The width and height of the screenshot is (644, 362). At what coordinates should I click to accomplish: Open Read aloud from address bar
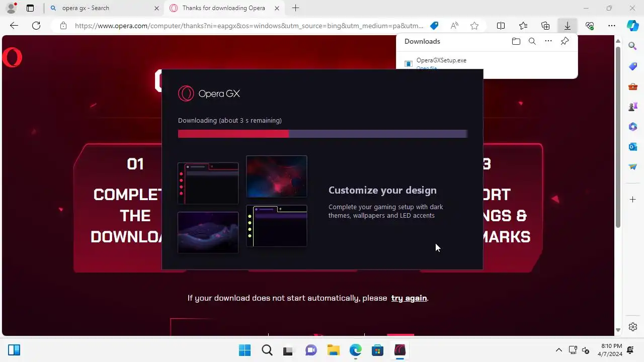click(x=454, y=26)
